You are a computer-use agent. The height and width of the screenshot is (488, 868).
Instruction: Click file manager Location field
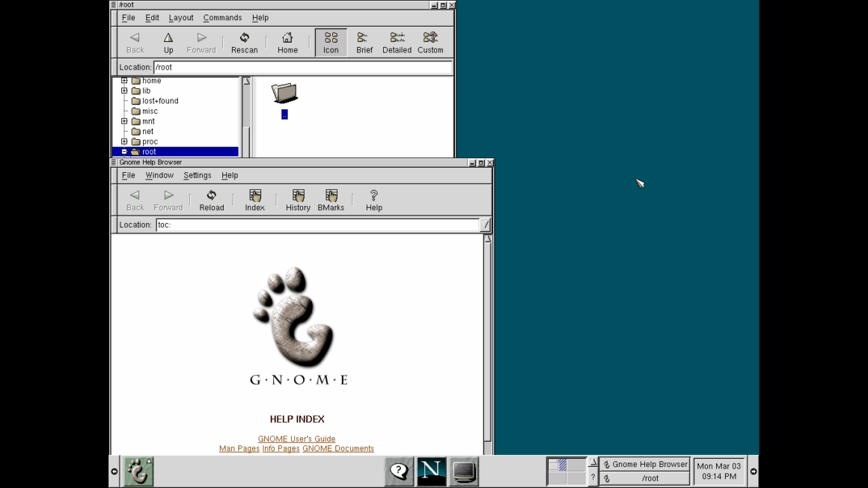[303, 67]
